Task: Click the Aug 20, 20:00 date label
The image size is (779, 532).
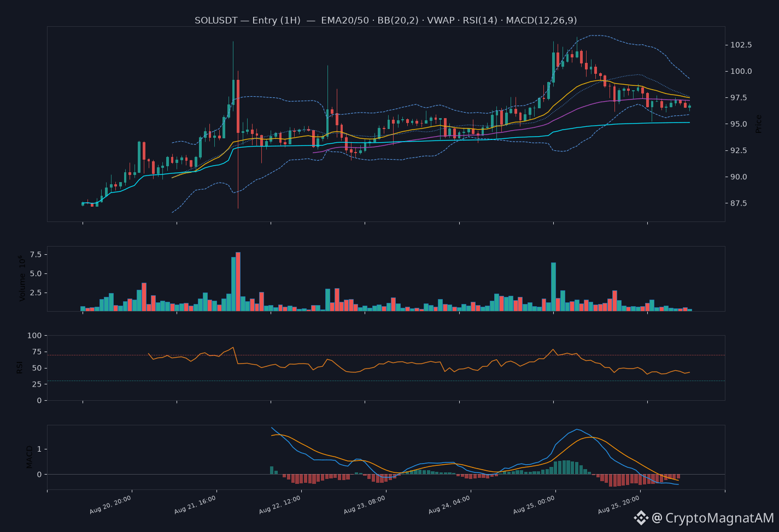Action: (x=110, y=505)
